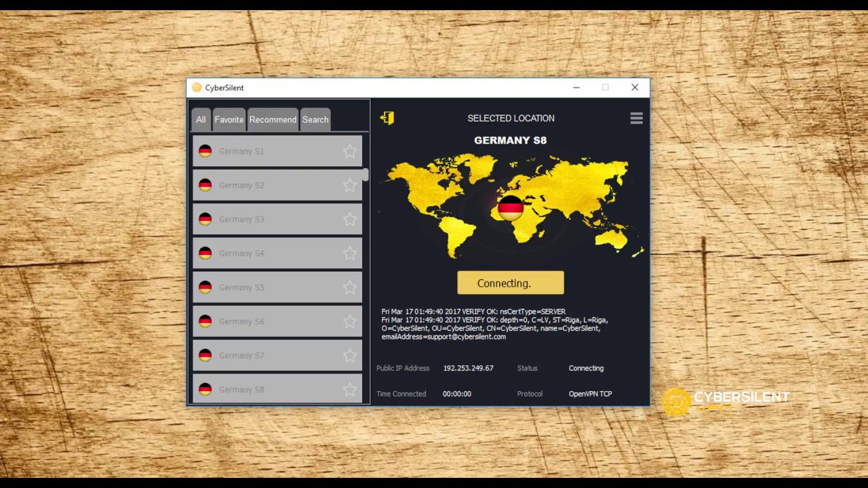The height and width of the screenshot is (488, 868).
Task: Click the Germany S5 flag icon
Action: tap(205, 287)
